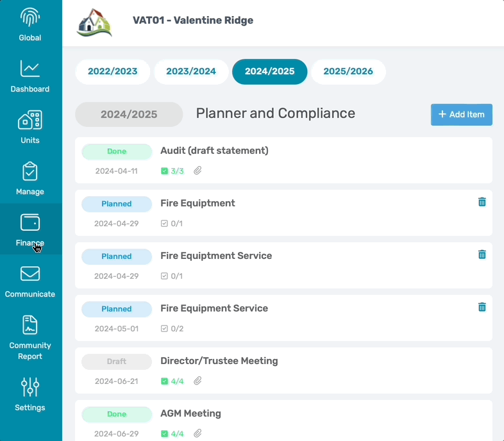The image size is (504, 441).
Task: Delete the Fire Equipment Service item
Action: (x=482, y=307)
